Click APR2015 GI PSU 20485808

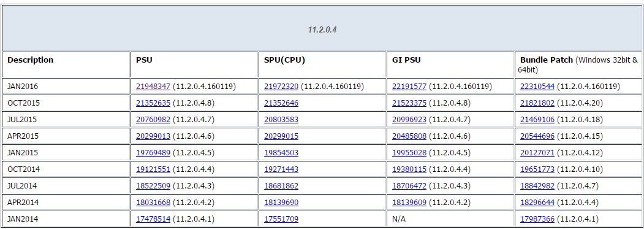point(409,136)
